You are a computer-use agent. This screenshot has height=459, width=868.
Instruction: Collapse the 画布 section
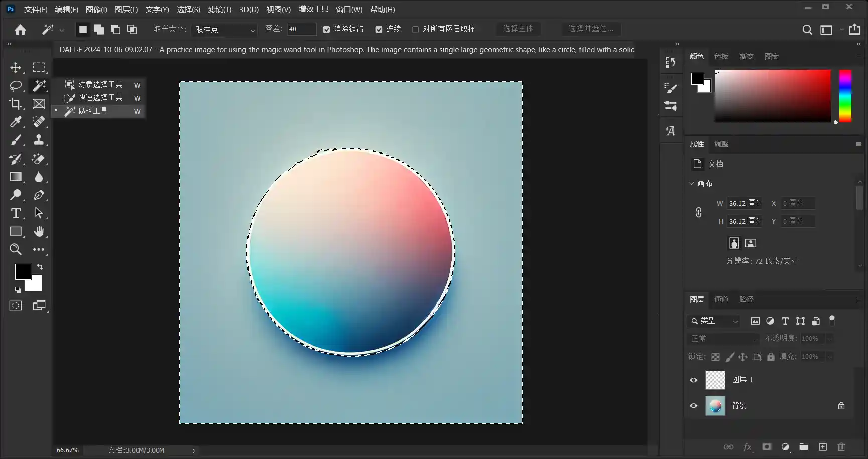click(x=691, y=184)
